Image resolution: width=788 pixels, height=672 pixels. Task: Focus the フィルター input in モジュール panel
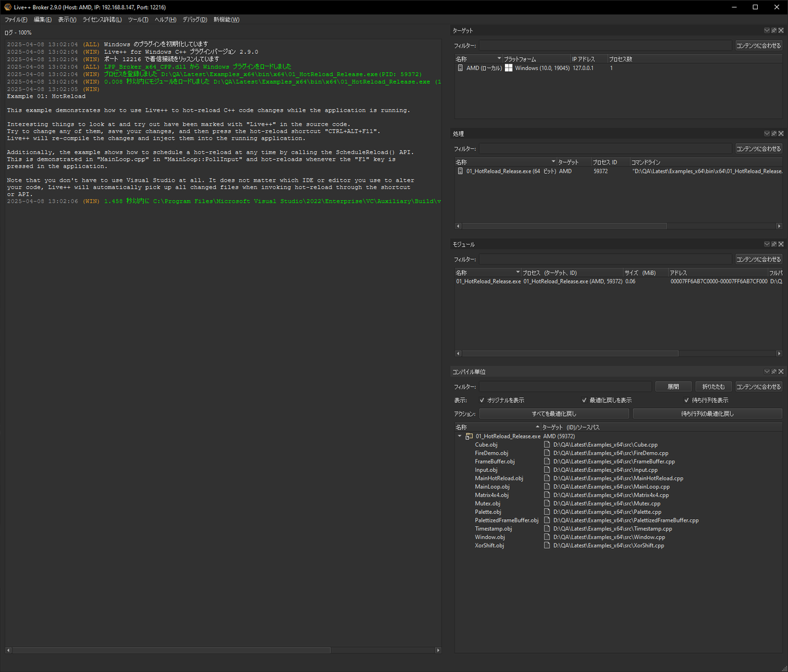605,259
